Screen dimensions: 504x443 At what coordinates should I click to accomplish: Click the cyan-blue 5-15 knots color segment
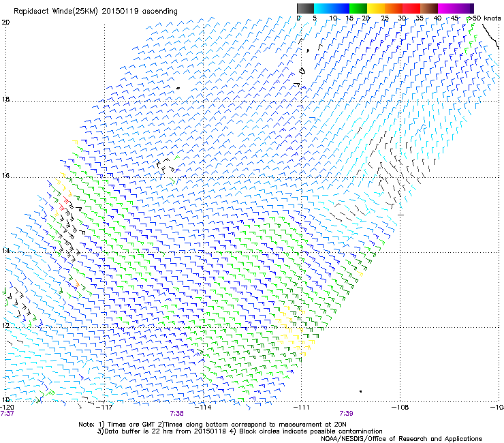click(332, 8)
